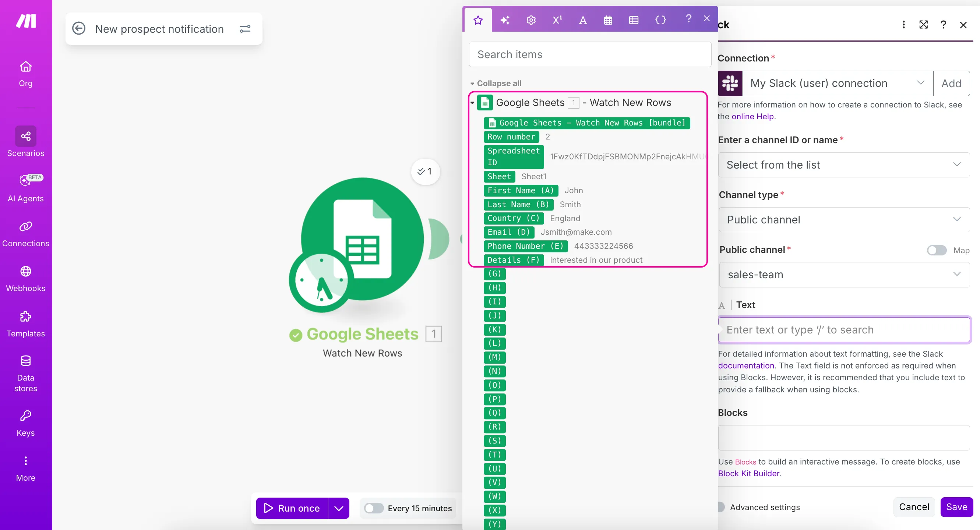Open scenario settings sliders icon
This screenshot has width=980, height=530.
(x=245, y=29)
